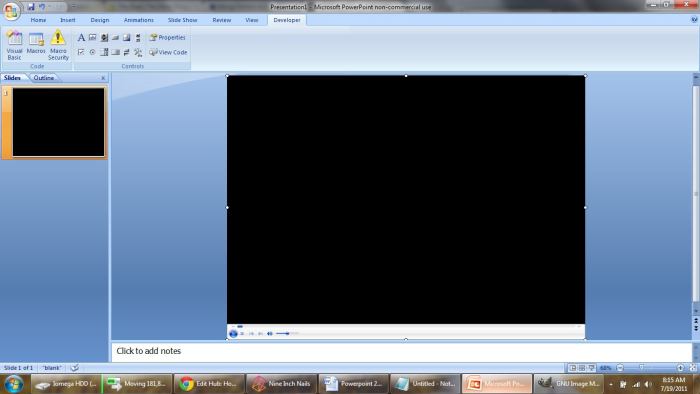The width and height of the screenshot is (700, 394).
Task: Open the Windows Start menu
Action: coord(13,384)
